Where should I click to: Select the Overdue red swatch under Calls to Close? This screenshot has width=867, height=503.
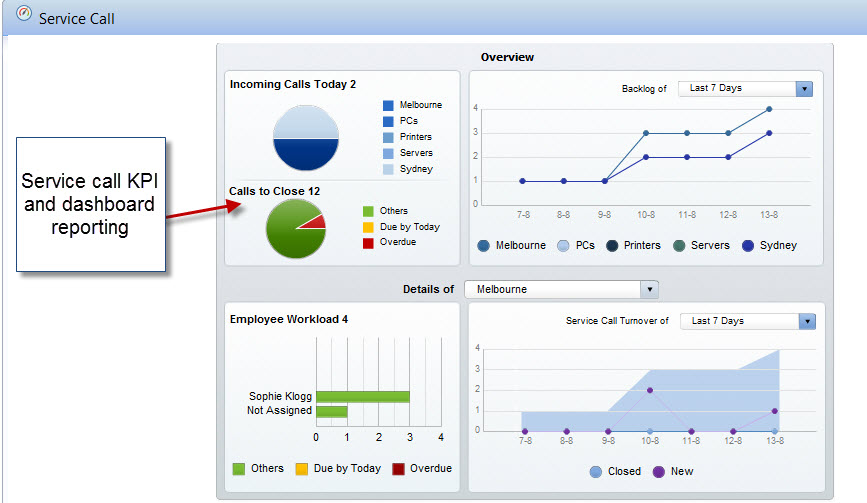[368, 242]
